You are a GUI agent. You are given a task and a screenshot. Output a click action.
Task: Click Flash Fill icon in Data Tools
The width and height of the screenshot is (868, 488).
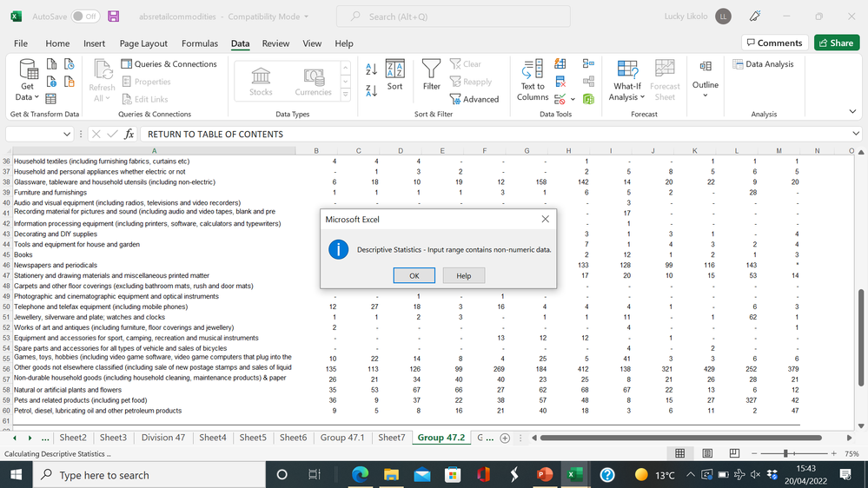pyautogui.click(x=560, y=64)
